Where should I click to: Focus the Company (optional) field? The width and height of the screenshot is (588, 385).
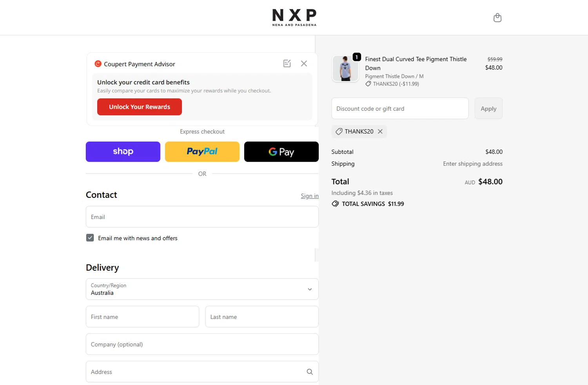click(x=202, y=344)
